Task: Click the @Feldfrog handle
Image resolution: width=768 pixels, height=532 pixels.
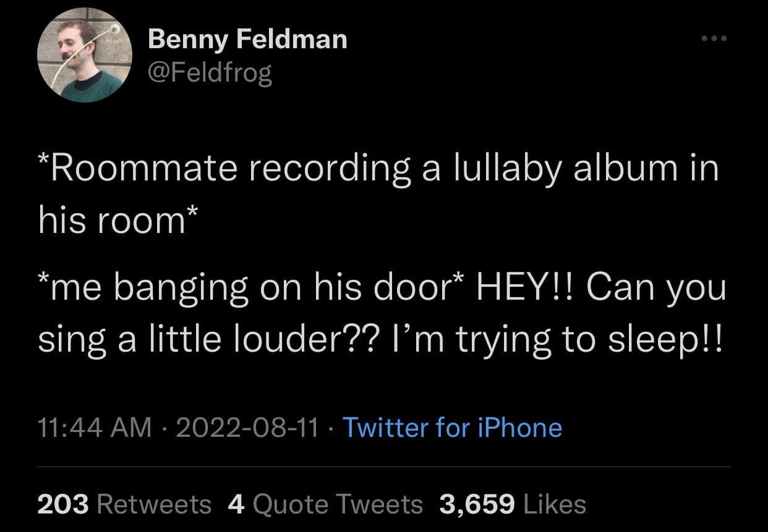Action: 210,74
